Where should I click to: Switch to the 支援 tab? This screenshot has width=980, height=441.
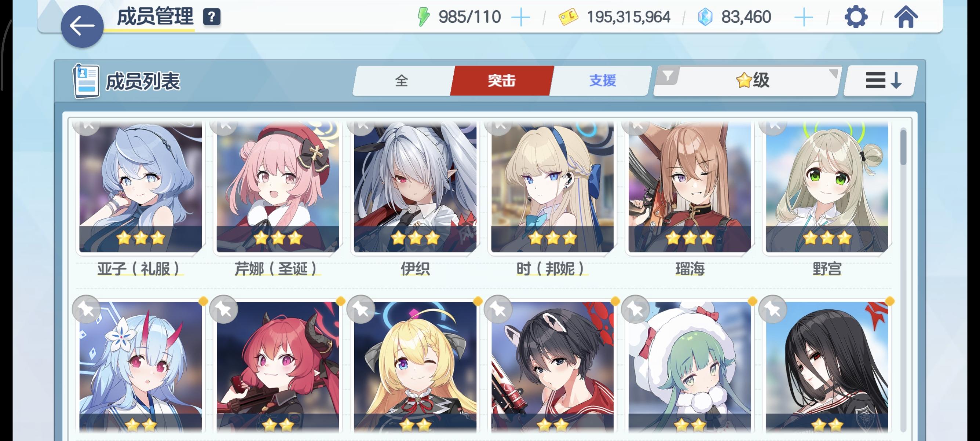(602, 81)
